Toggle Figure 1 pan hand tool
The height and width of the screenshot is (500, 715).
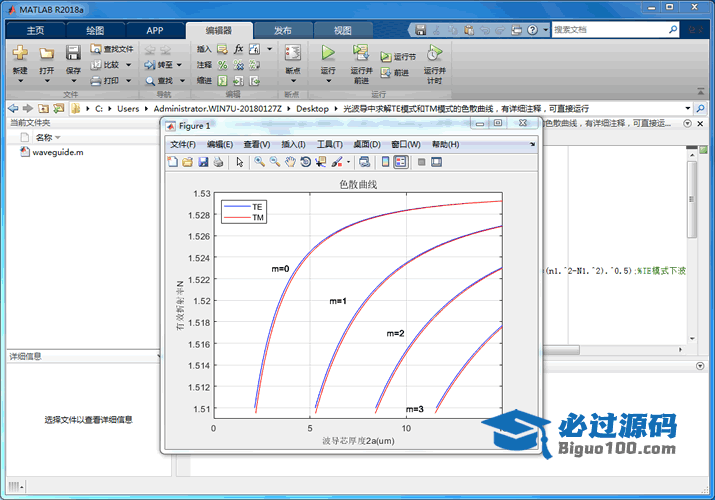(290, 162)
